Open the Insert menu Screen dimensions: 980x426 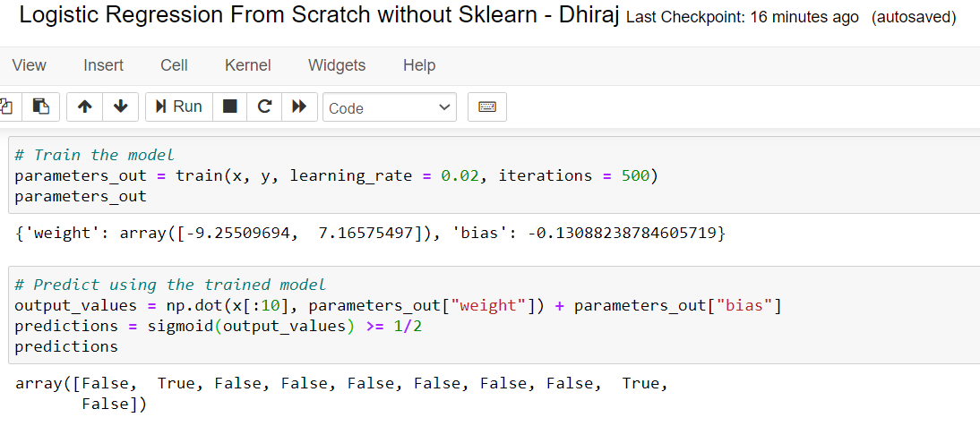pyautogui.click(x=103, y=65)
